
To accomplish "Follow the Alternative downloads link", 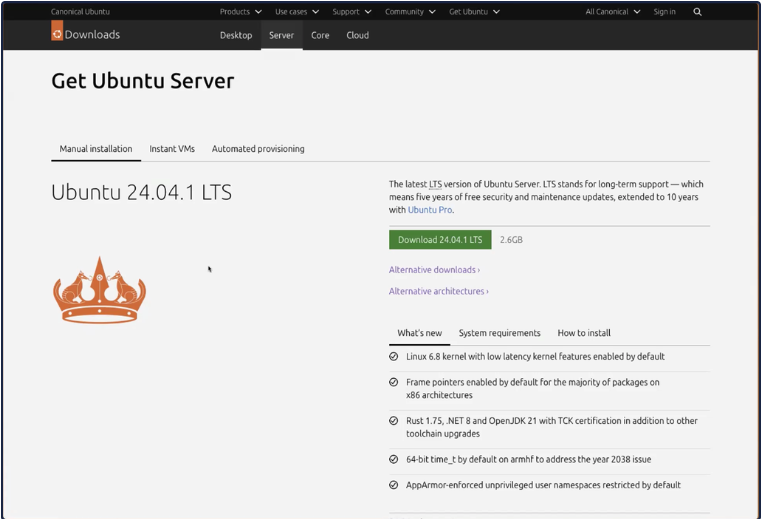I will pyautogui.click(x=434, y=270).
